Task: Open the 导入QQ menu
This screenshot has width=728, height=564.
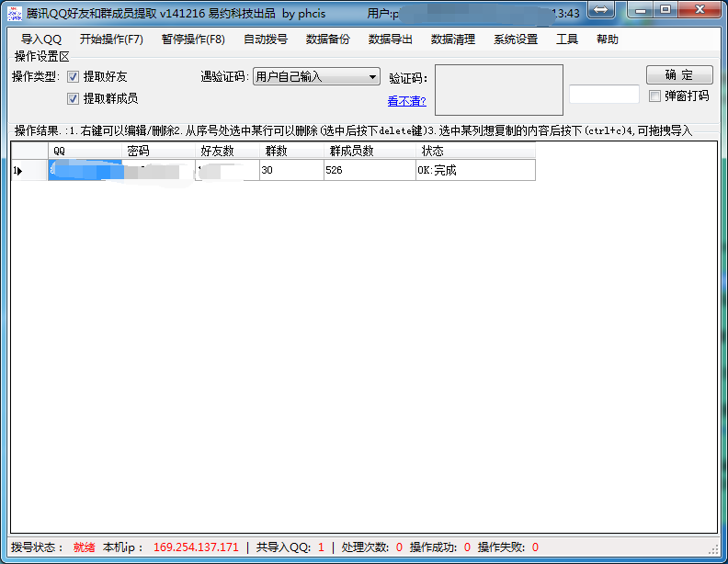Action: click(x=40, y=39)
